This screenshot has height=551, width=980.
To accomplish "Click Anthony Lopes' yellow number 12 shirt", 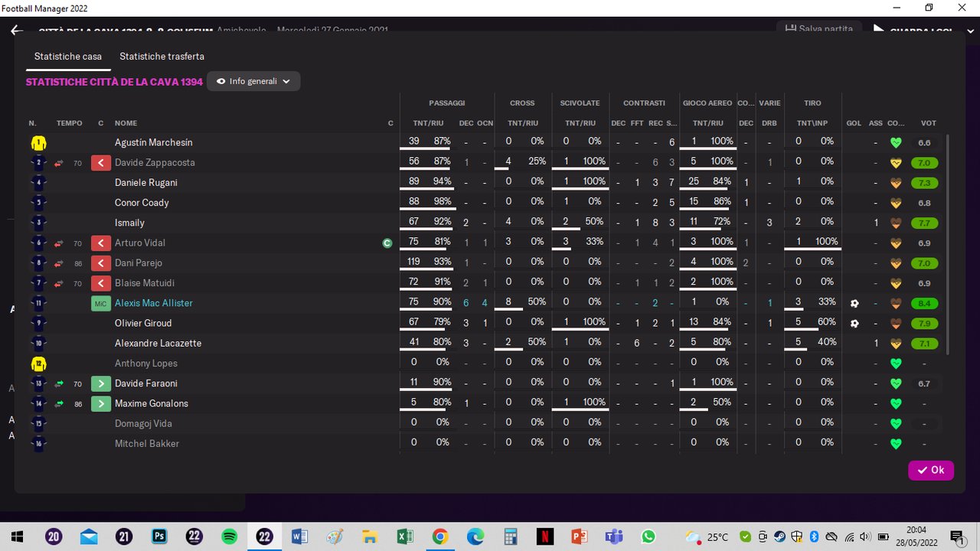I will (38, 364).
